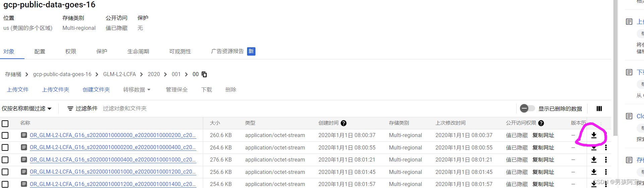The height and width of the screenshot is (188, 644).
Task: Click file icon of 256.6 KB row
Action: 24,172
